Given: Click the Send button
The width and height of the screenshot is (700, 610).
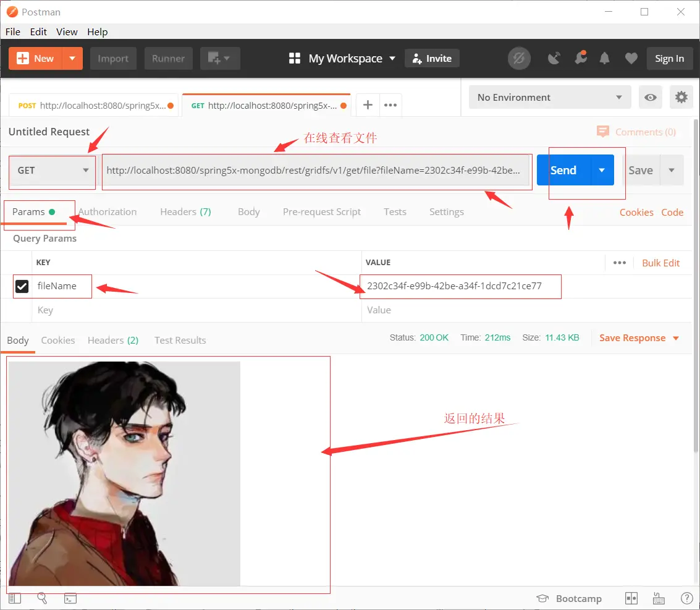Looking at the screenshot, I should pos(563,170).
